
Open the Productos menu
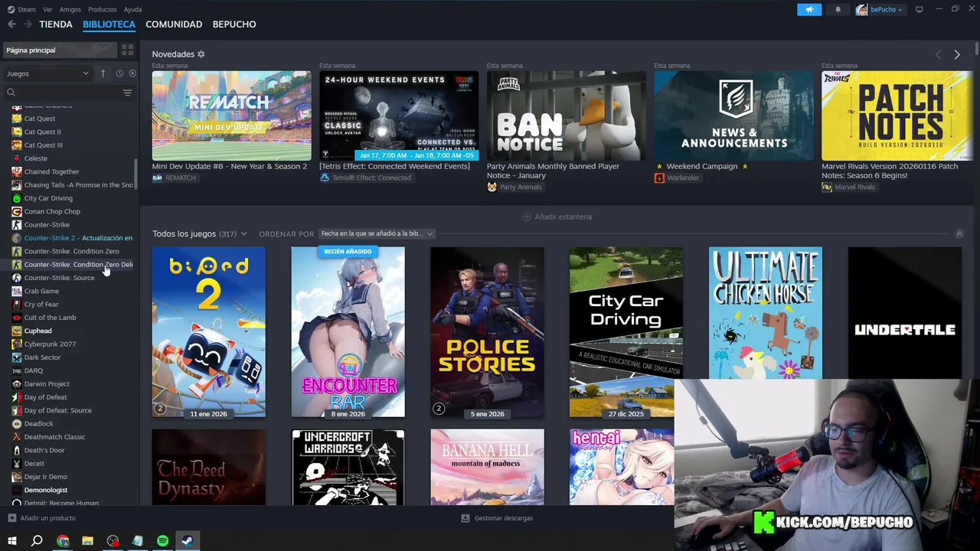103,9
